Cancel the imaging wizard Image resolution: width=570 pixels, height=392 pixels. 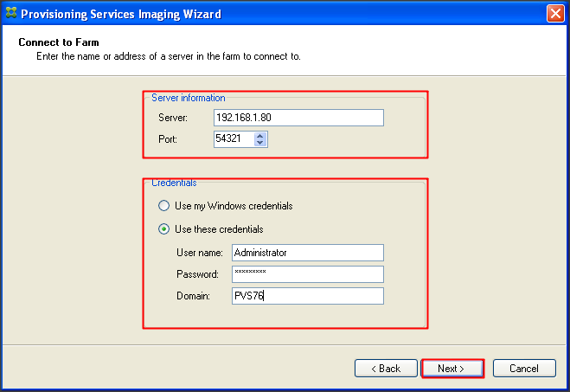click(x=523, y=369)
